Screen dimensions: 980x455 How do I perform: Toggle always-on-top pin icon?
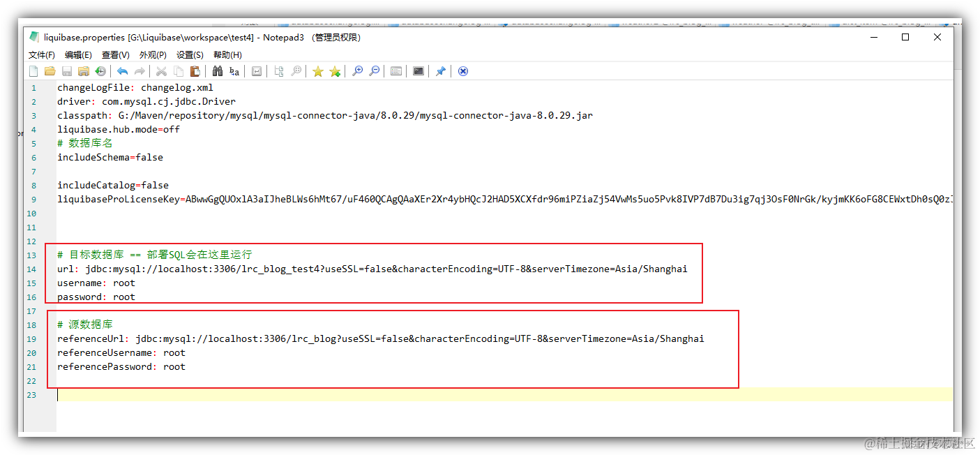point(440,71)
